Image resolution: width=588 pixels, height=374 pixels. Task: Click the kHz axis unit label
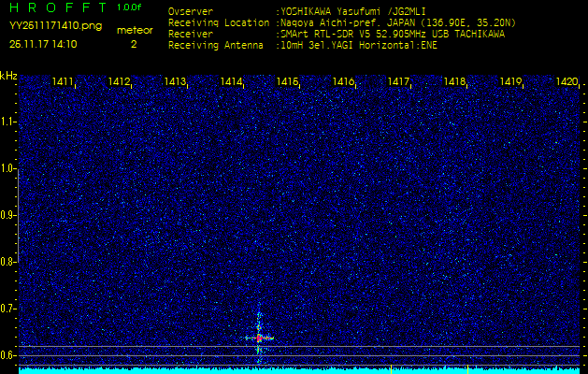click(8, 76)
